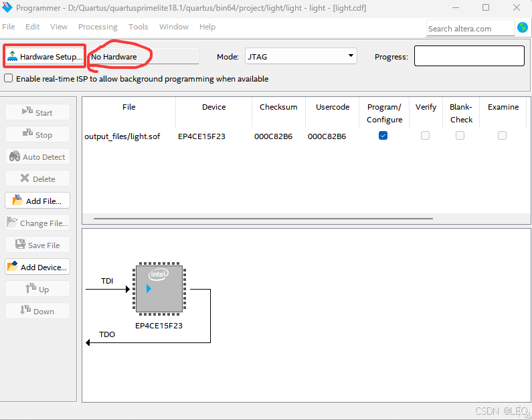This screenshot has height=420, width=532.
Task: Move device Up in the chain
Action: click(x=37, y=289)
